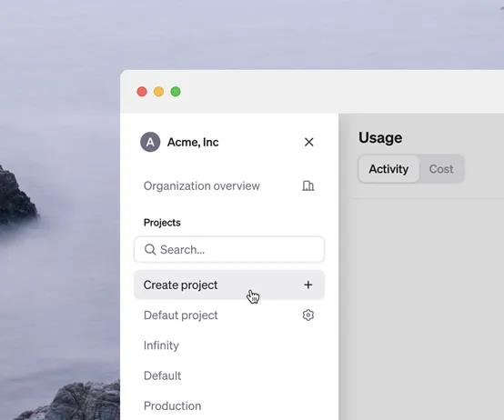Click the building icon beside Organization overview
Viewport: 504px width, 420px height.
(x=307, y=185)
